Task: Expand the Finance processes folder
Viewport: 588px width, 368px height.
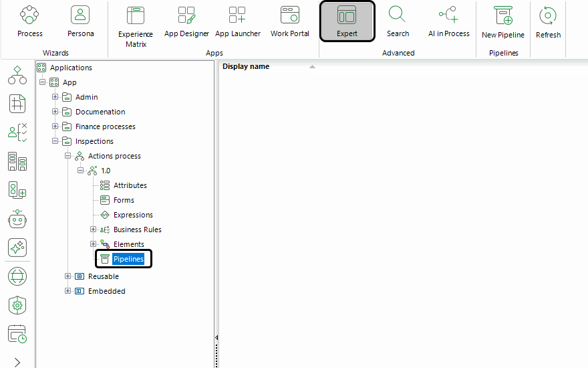Action: (55, 126)
